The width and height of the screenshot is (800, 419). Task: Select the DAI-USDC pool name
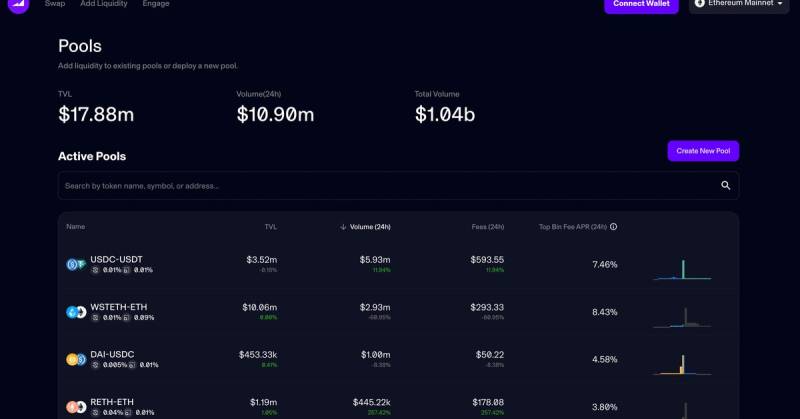pyautogui.click(x=112, y=354)
